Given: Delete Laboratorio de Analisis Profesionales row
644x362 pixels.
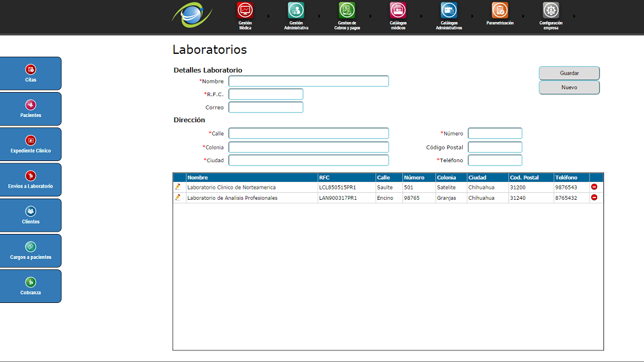Looking at the screenshot, I should (594, 198).
